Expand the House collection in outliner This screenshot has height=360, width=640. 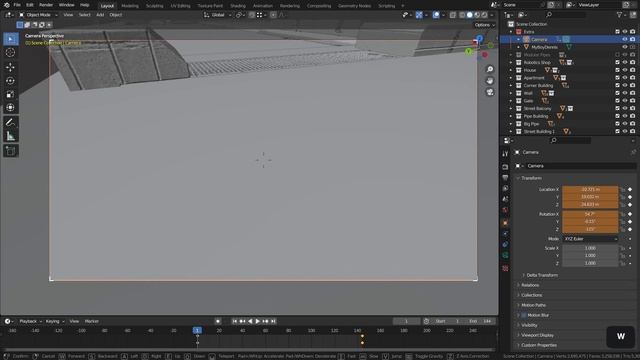(511, 70)
